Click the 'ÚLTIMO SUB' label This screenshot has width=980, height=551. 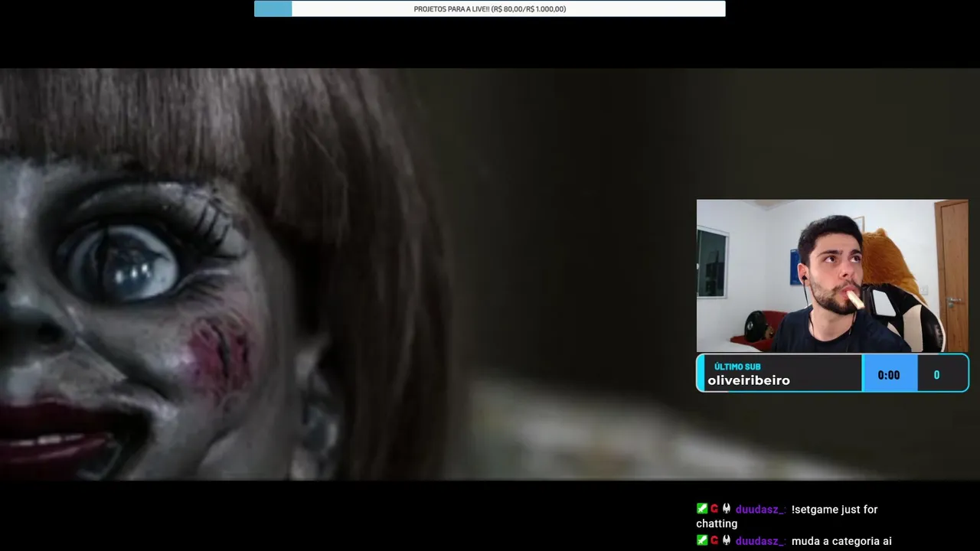[737, 367]
